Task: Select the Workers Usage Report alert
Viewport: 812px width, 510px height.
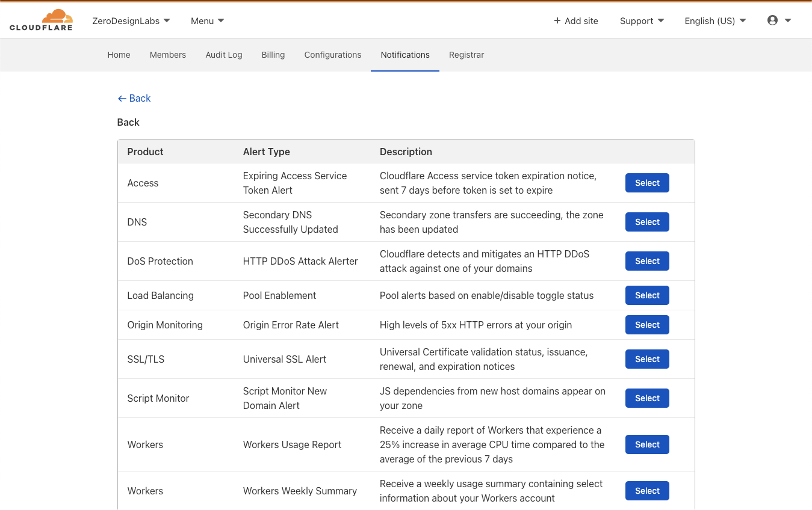Action: click(x=647, y=444)
